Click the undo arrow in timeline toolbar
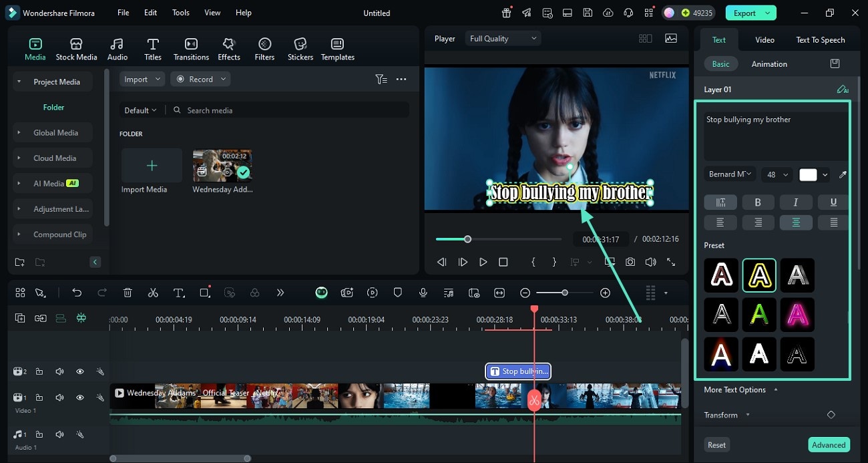The width and height of the screenshot is (868, 463). (x=77, y=293)
